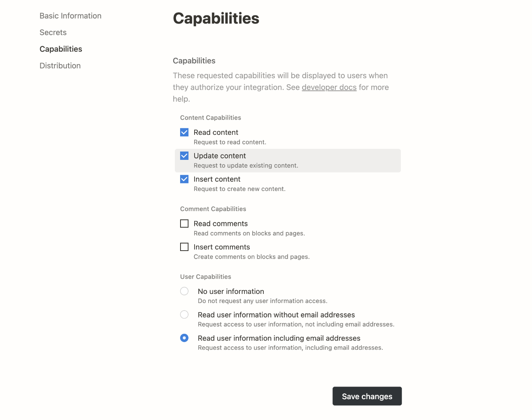Open the Basic Information section
Viewport: 532px width, 420px height.
[x=70, y=16]
